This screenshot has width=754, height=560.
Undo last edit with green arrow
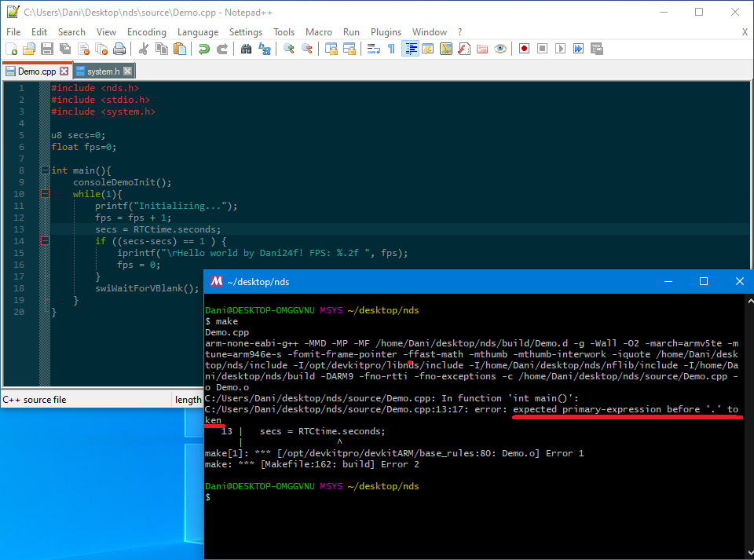point(204,49)
